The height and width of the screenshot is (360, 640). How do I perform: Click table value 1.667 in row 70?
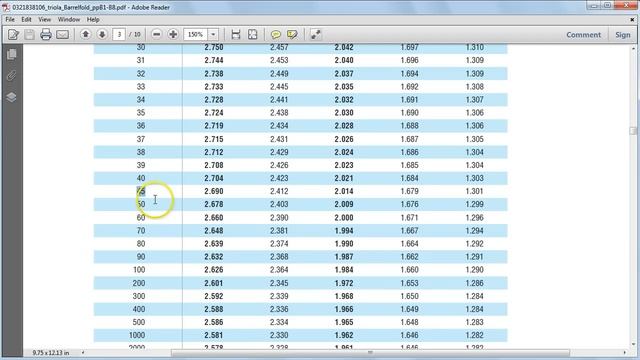pyautogui.click(x=409, y=231)
